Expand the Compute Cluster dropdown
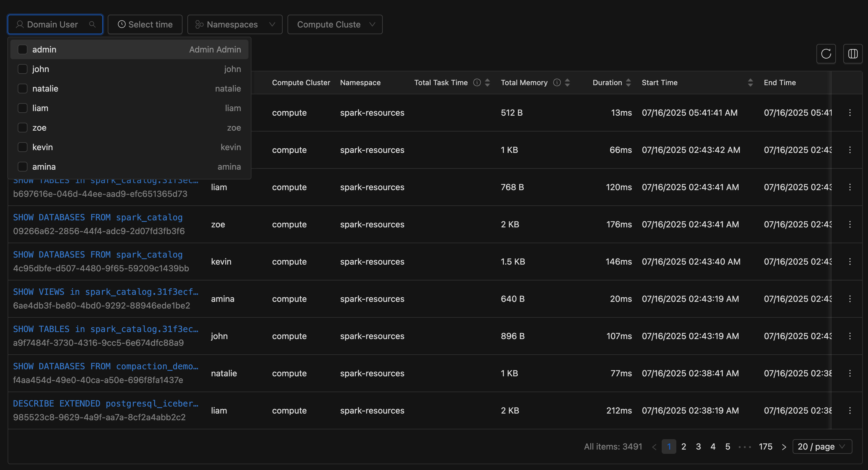Screen dimensions: 868x470 tap(335, 24)
